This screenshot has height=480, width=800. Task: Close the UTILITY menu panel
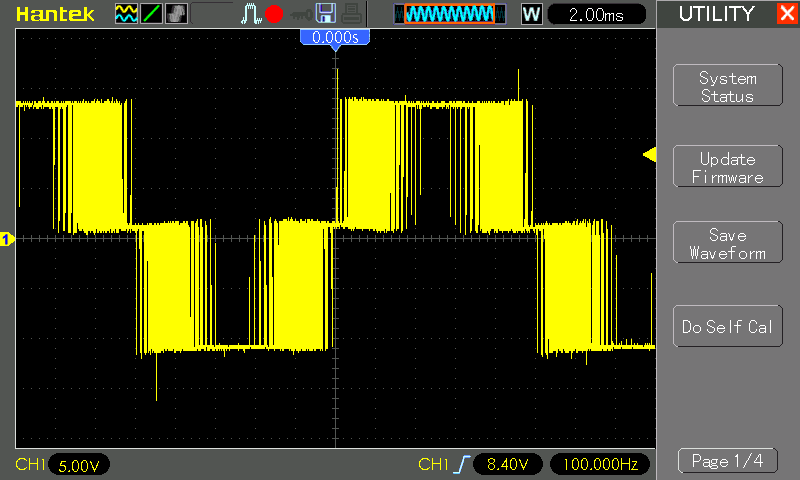tap(786, 14)
